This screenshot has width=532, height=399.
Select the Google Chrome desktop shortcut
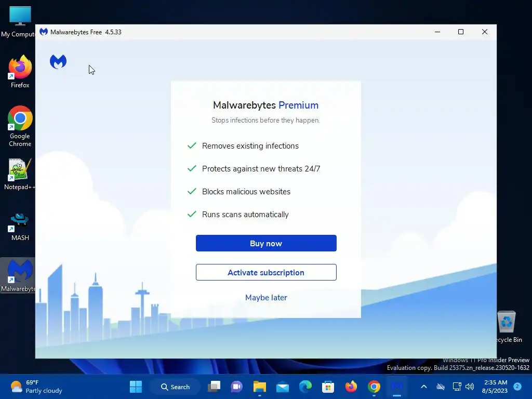click(x=20, y=126)
